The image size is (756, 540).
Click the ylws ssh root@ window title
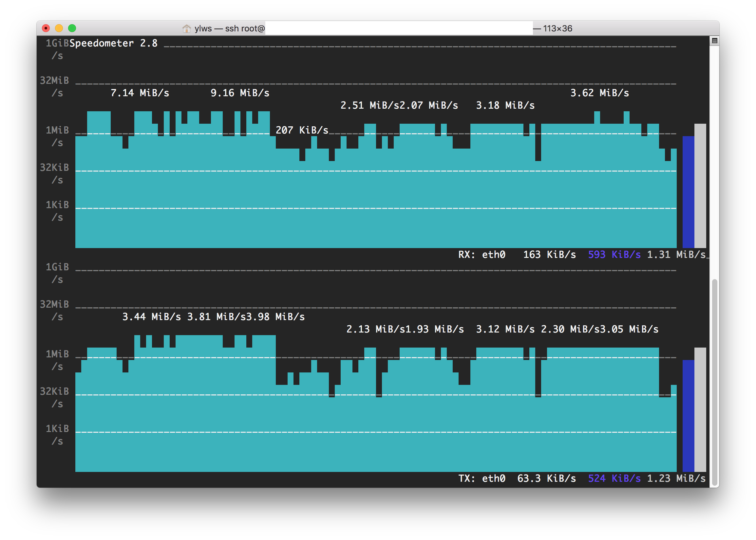(x=230, y=28)
